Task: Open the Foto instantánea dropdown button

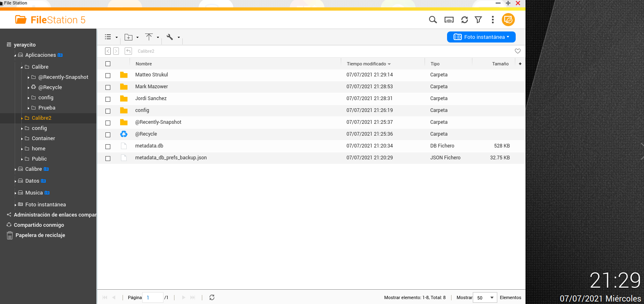Action: 481,37
